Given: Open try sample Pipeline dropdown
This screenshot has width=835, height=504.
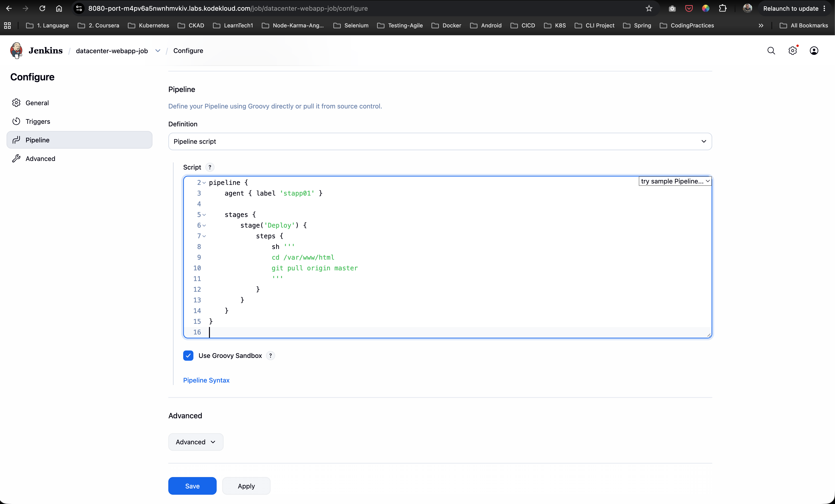Looking at the screenshot, I should click(675, 181).
